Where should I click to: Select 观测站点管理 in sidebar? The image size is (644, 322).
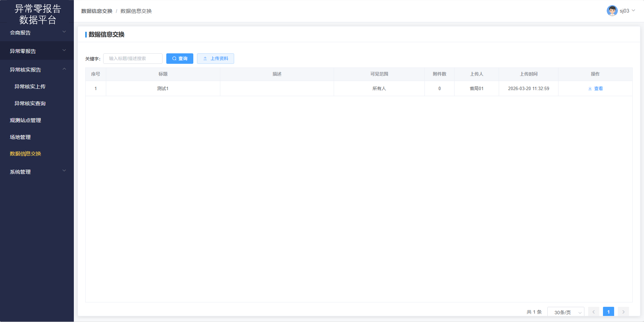tap(25, 120)
